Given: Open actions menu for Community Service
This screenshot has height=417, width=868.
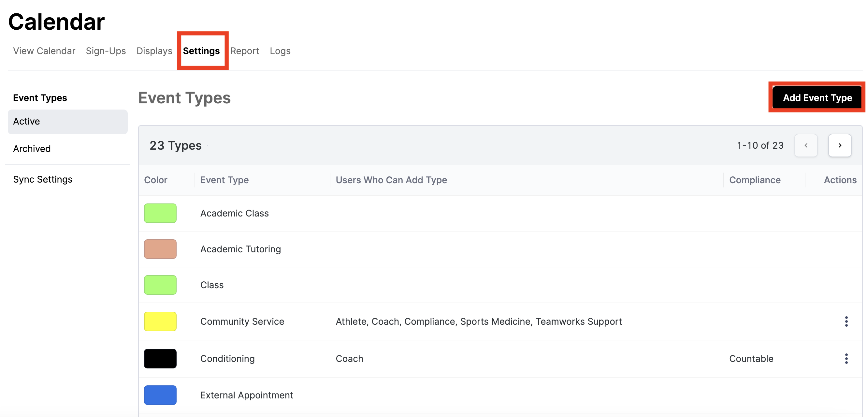Looking at the screenshot, I should pyautogui.click(x=846, y=321).
